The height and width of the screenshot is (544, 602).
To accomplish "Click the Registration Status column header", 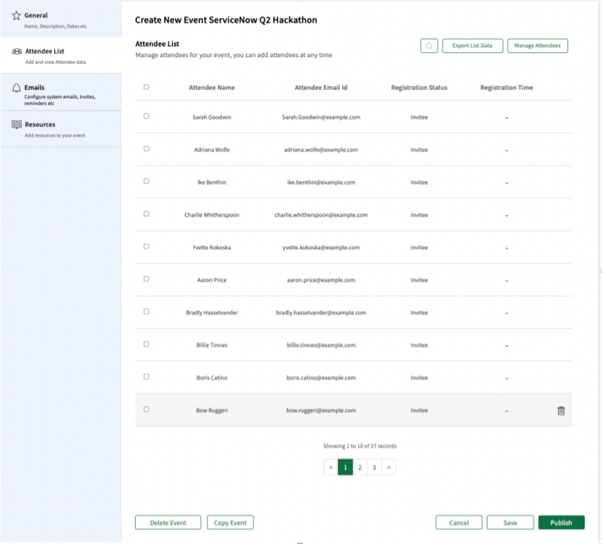I will coord(419,88).
